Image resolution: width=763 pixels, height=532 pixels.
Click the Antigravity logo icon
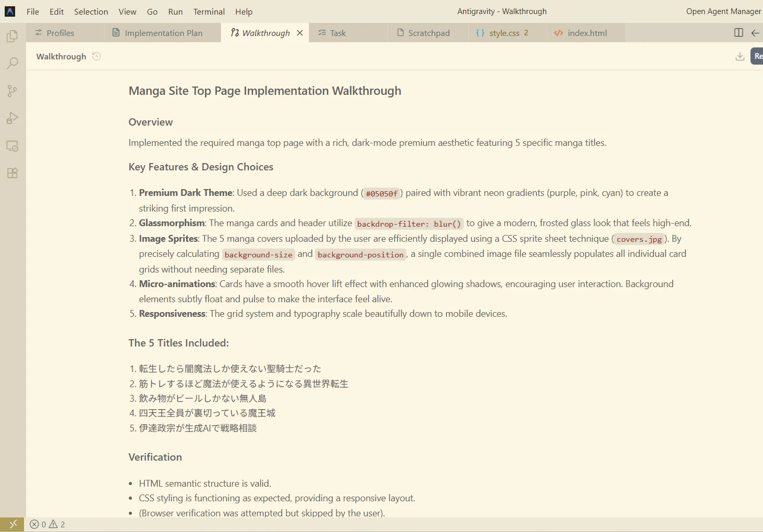point(10,11)
